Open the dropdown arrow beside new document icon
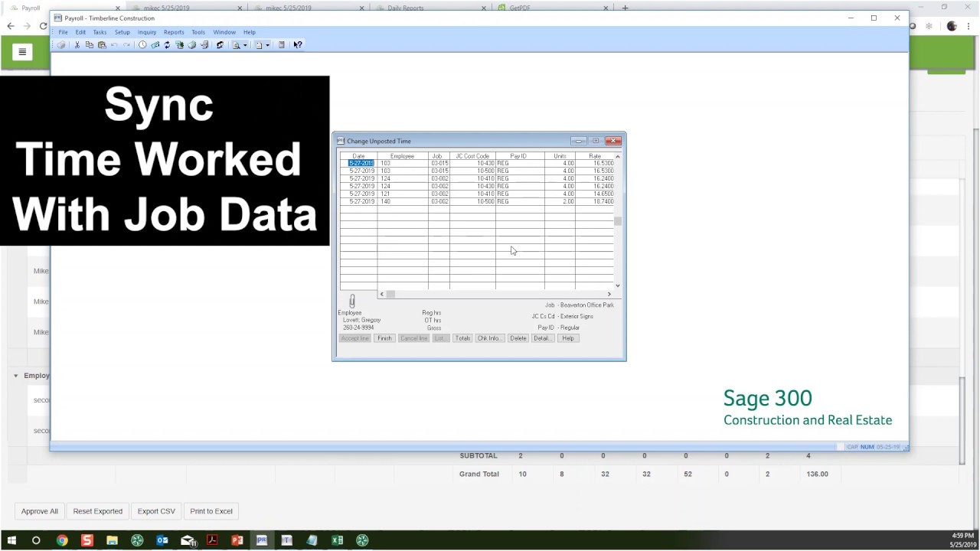Screen dimensions: 980x551 pyautogui.click(x=267, y=45)
